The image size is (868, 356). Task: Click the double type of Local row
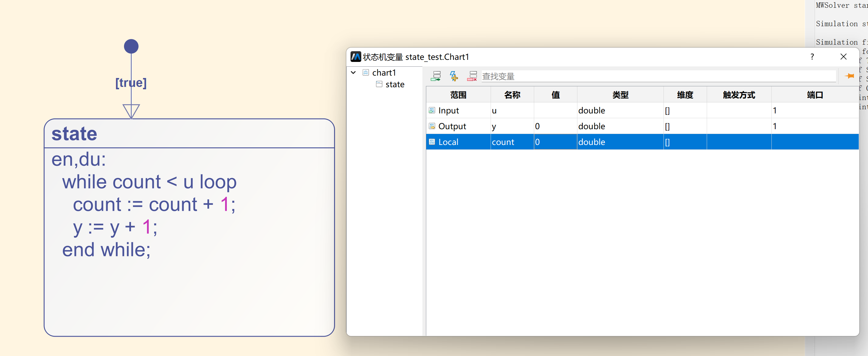click(x=620, y=142)
